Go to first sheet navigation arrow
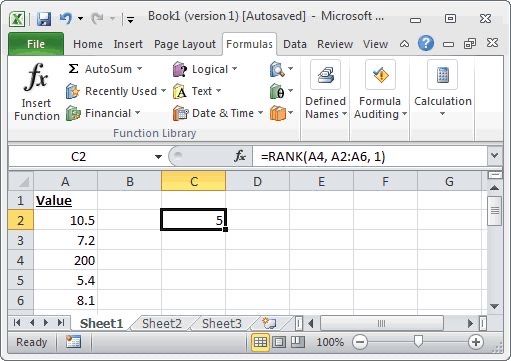Viewport: 511px width, 361px height. coord(17,322)
